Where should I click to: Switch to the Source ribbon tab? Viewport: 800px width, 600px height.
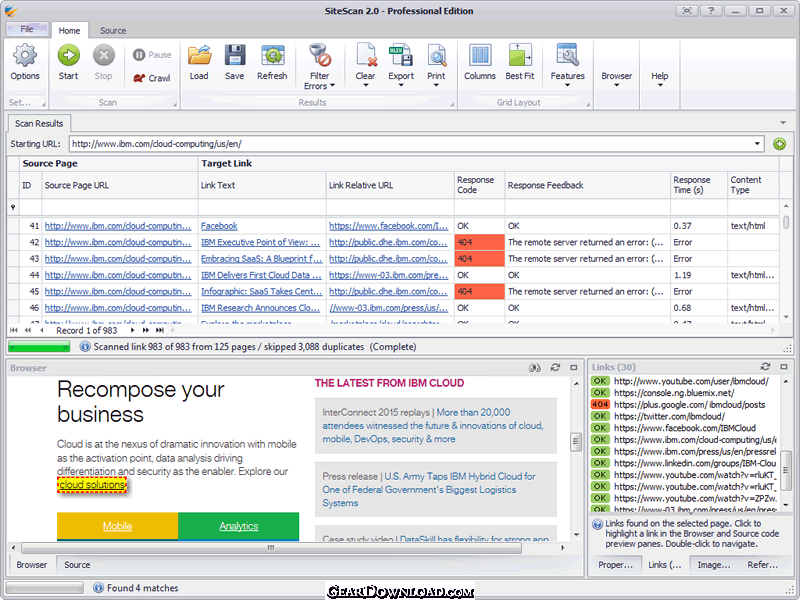(113, 31)
